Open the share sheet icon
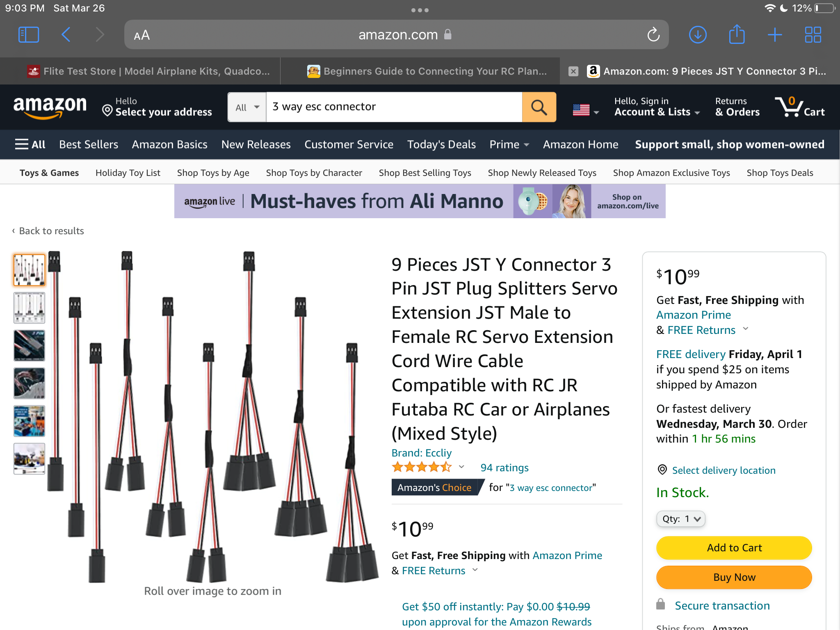Image resolution: width=840 pixels, height=630 pixels. [x=737, y=34]
